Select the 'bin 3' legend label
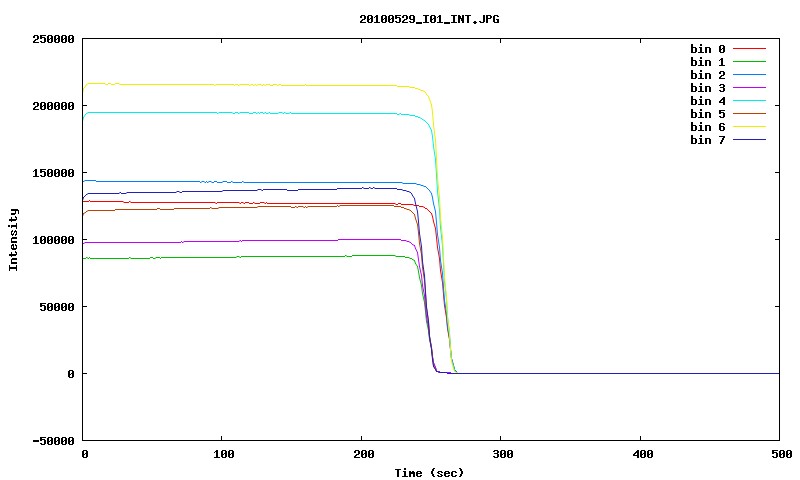The width and height of the screenshot is (800, 480). pyautogui.click(x=708, y=88)
